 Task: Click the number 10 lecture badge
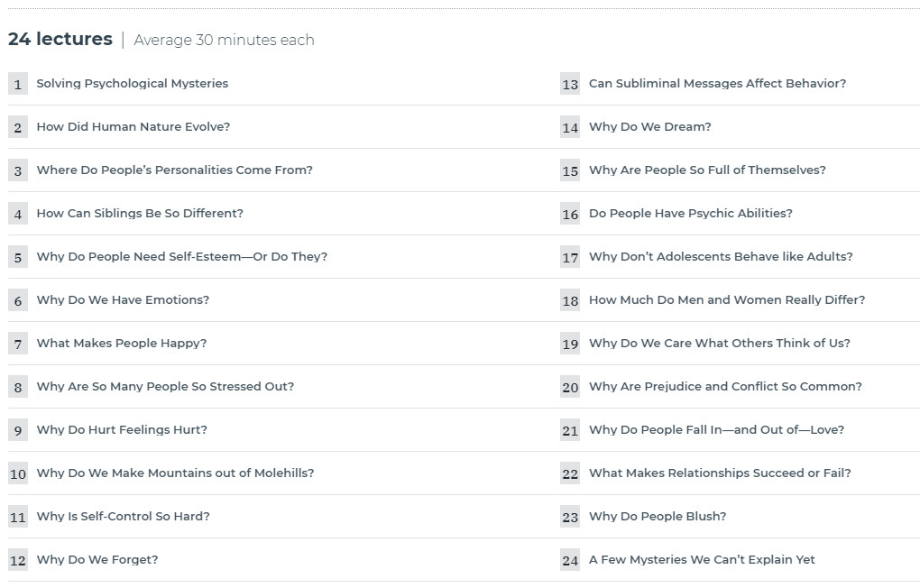coord(18,473)
